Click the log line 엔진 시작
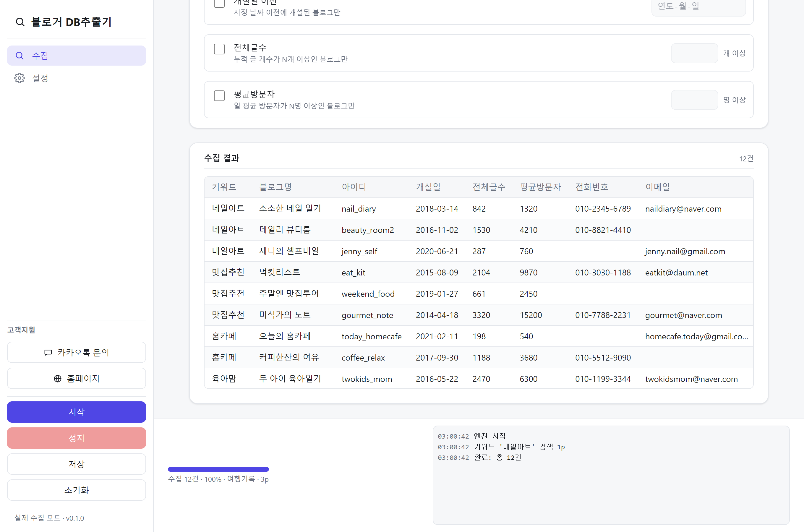 (x=489, y=436)
